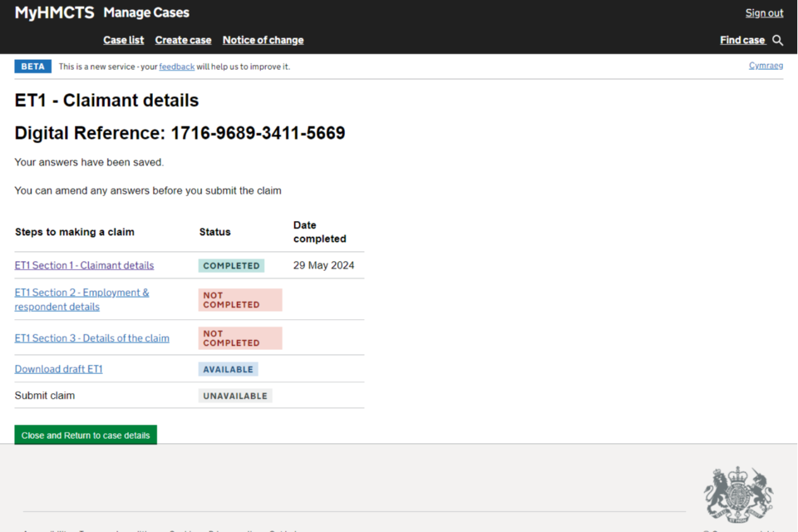Sign out of the account
The width and height of the screenshot is (798, 532).
pos(764,12)
